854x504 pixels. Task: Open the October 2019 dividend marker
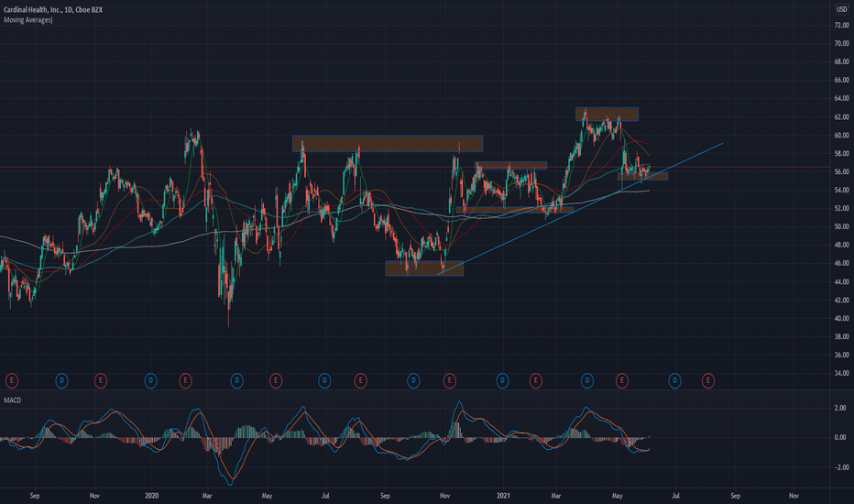click(x=61, y=380)
